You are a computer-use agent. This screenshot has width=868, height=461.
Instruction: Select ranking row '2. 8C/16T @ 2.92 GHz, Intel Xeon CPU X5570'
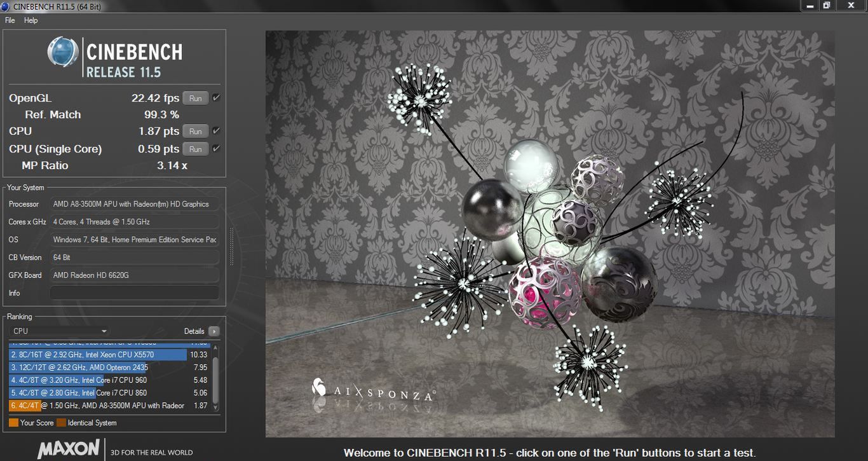pyautogui.click(x=109, y=355)
